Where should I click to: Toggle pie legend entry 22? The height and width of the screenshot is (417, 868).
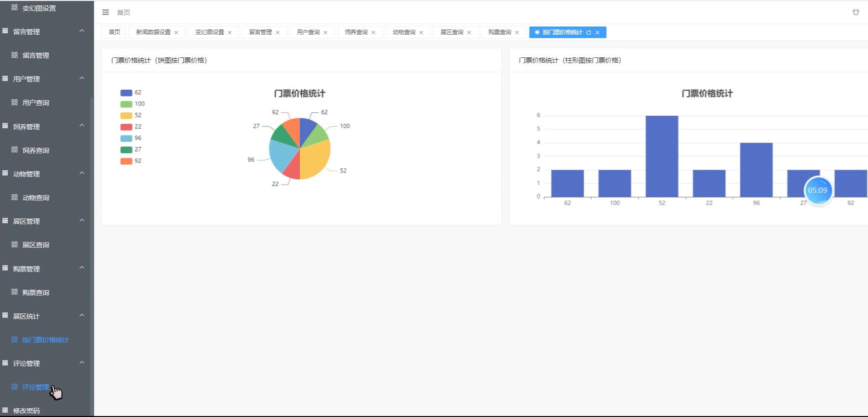131,127
